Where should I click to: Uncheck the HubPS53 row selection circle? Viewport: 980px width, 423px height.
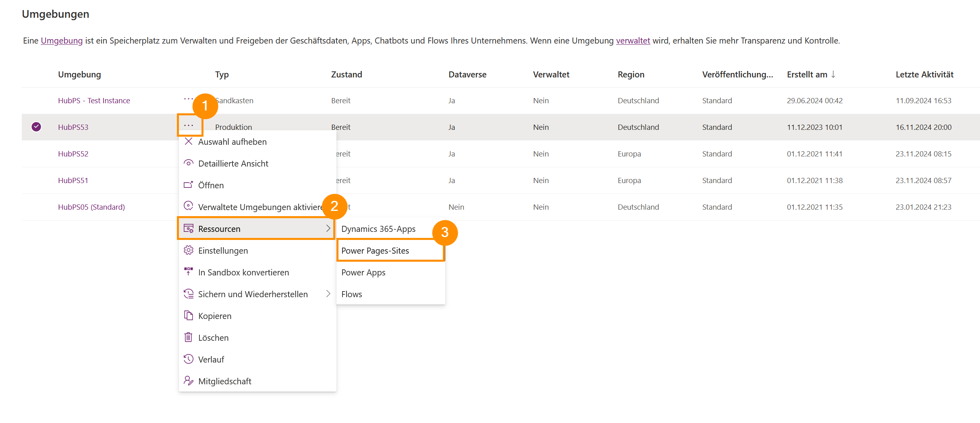(36, 127)
